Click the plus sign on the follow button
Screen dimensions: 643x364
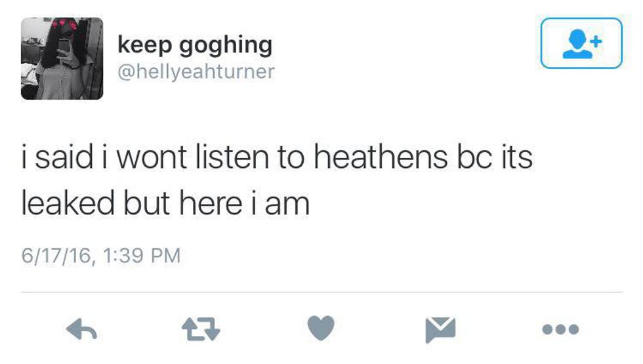point(596,41)
